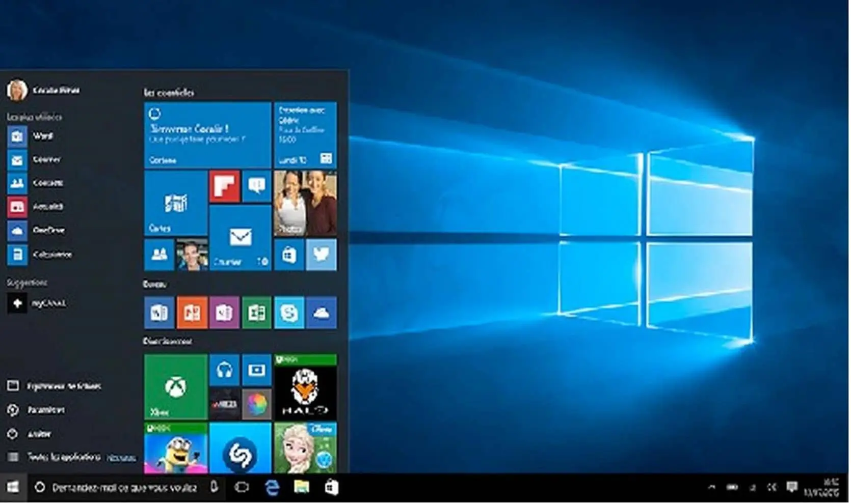This screenshot has height=504, width=851.
Task: Launch the orange PowerPoint tile
Action: pos(192,313)
